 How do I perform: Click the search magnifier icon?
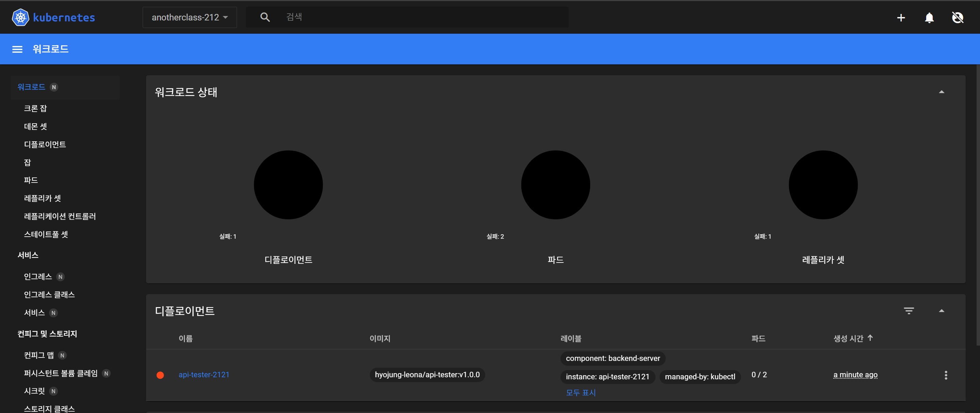(x=265, y=17)
